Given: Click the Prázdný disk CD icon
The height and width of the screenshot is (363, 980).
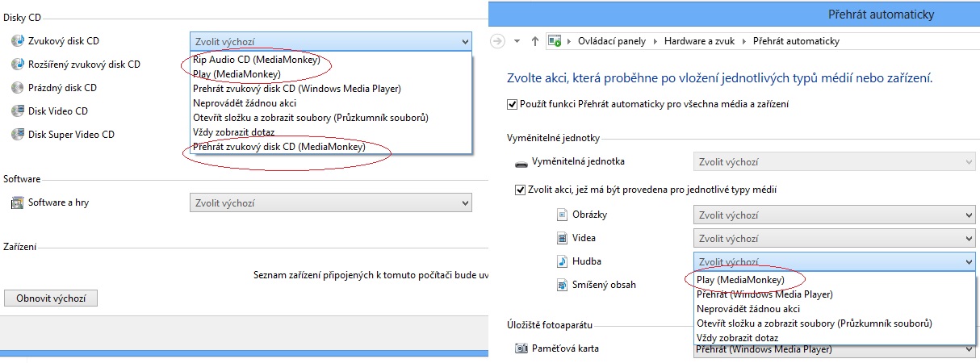Looking at the screenshot, I should [x=17, y=87].
